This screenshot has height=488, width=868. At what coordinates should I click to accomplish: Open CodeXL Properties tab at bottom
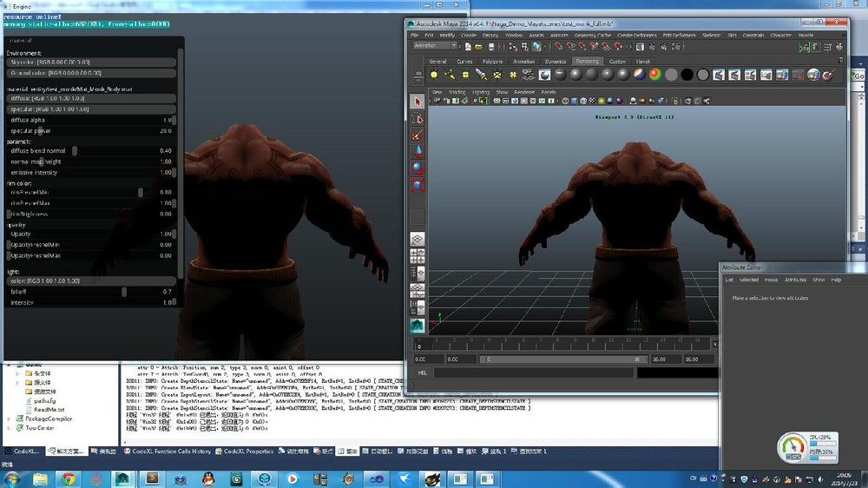(244, 452)
